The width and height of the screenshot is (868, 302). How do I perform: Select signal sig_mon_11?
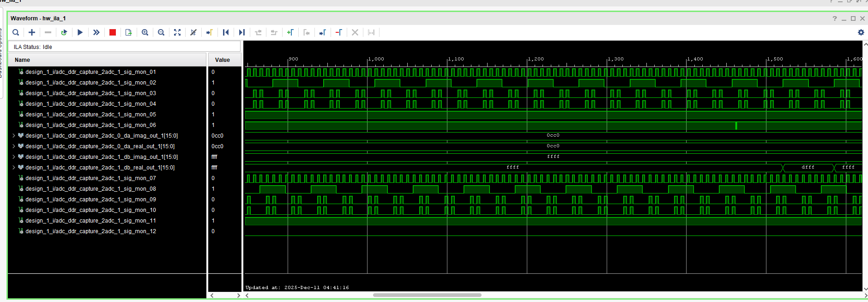[90, 221]
